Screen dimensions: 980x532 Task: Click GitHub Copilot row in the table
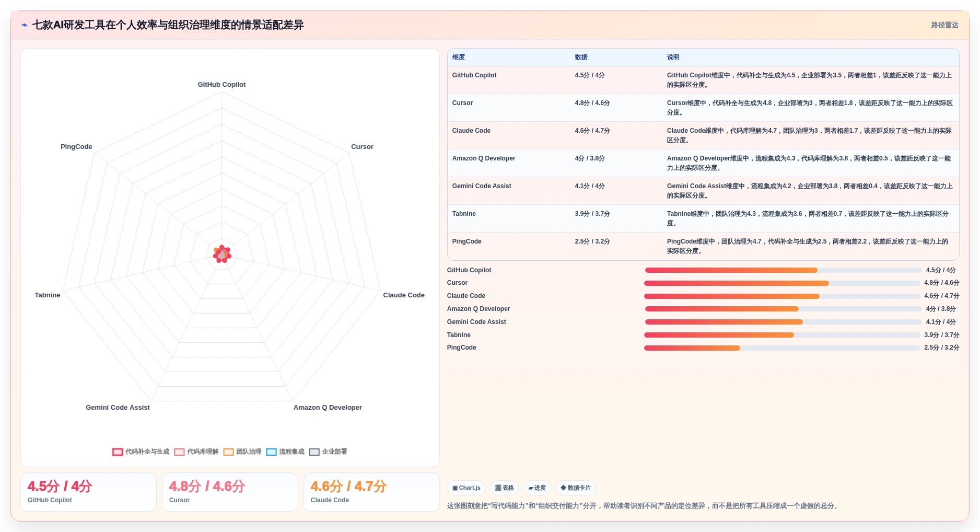coord(703,80)
